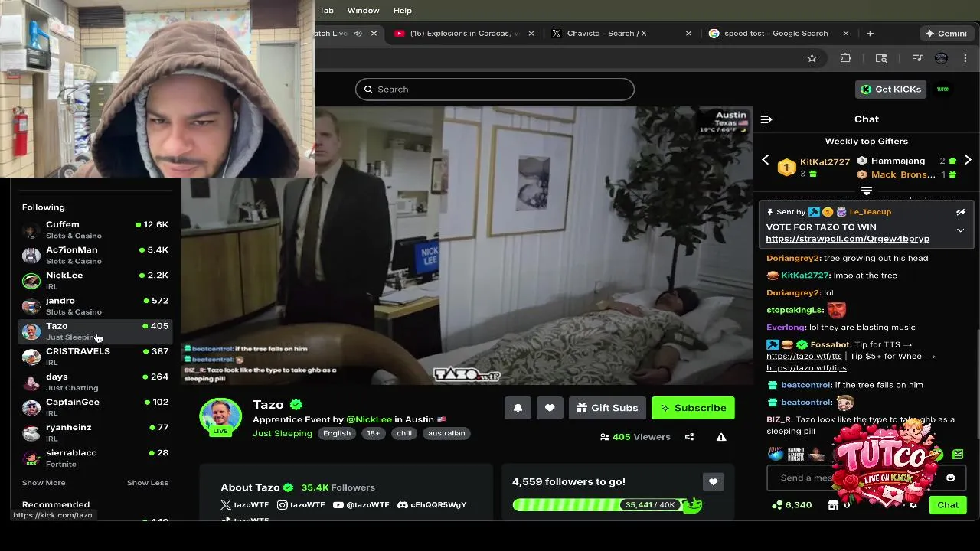Open NickLee's channel in Following list
The width and height of the screenshot is (980, 551).
96,280
